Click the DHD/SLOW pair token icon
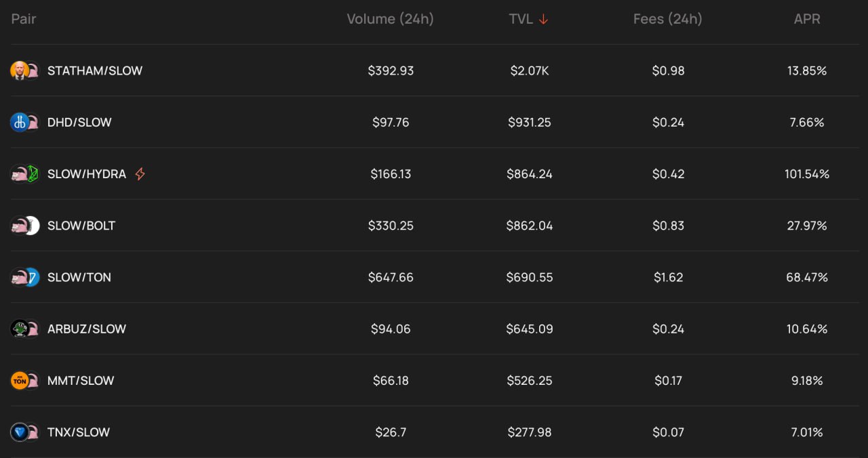868x458 pixels. 25,122
